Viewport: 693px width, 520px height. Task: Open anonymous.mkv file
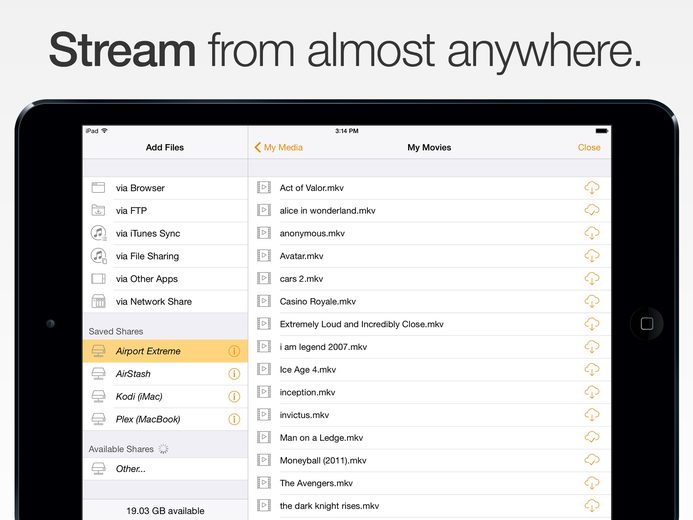pos(430,233)
